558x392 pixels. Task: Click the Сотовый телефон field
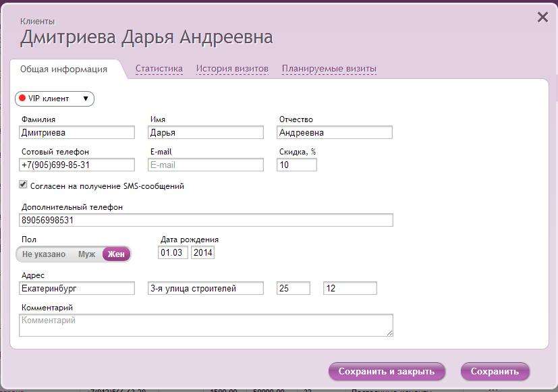point(77,165)
